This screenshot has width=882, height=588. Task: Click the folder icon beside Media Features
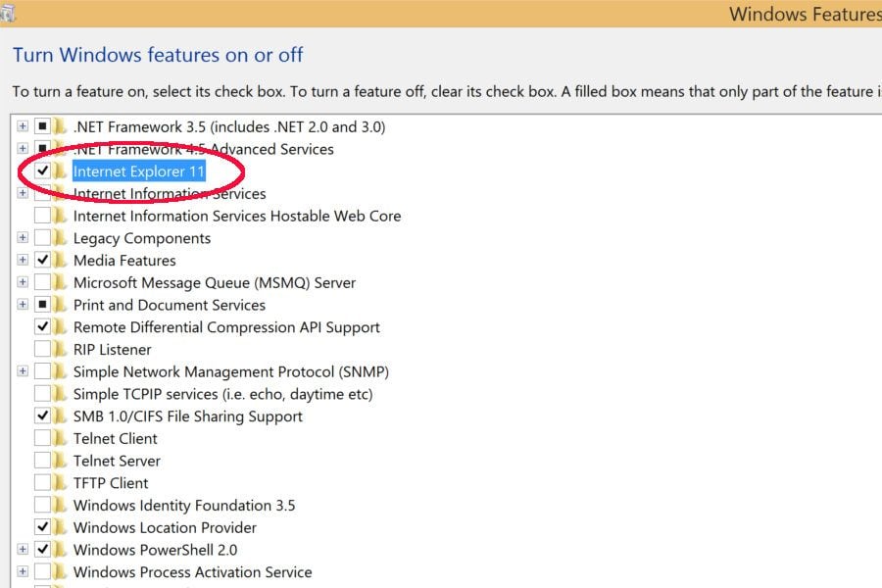pyautogui.click(x=60, y=260)
